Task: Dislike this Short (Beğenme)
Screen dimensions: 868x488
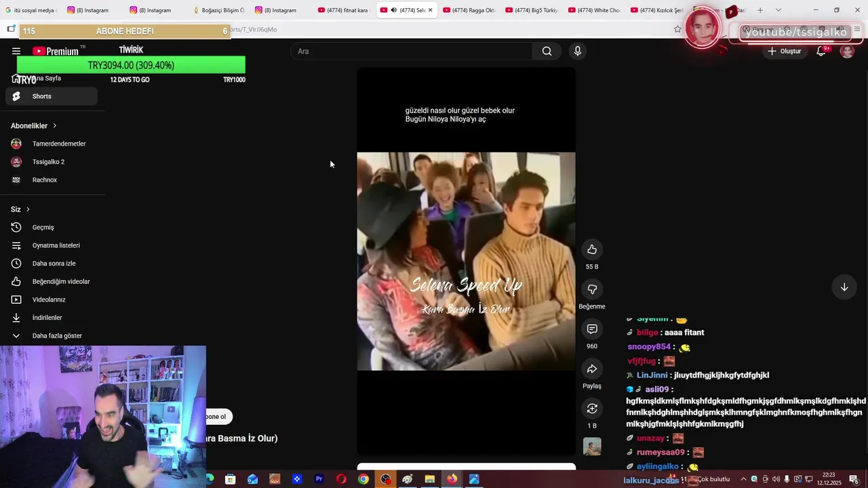Action: (592, 289)
